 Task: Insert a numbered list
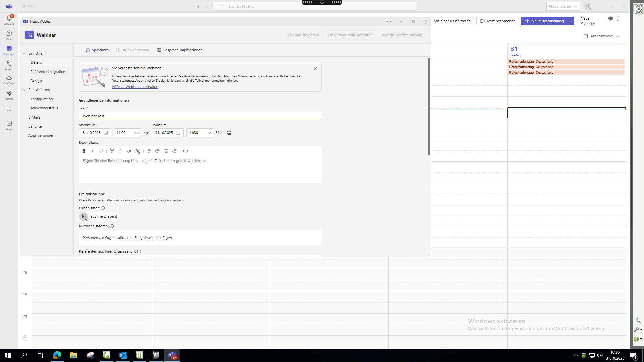174,151
